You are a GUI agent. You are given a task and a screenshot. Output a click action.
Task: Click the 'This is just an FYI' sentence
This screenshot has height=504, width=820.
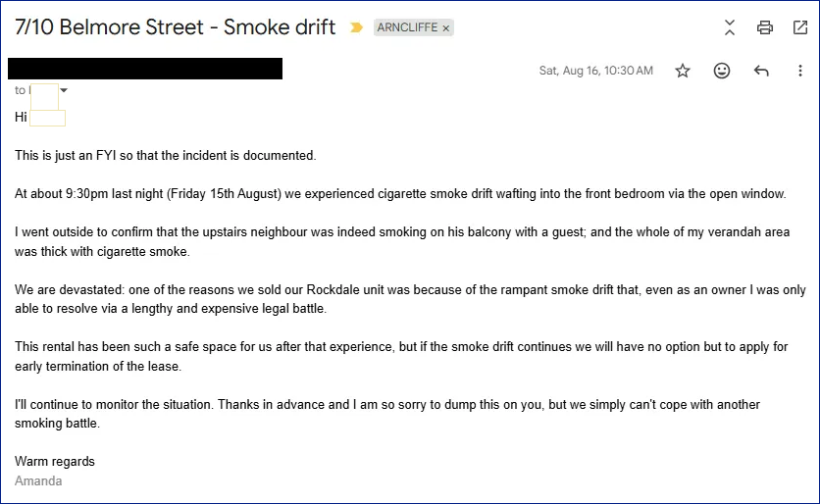coord(165,156)
